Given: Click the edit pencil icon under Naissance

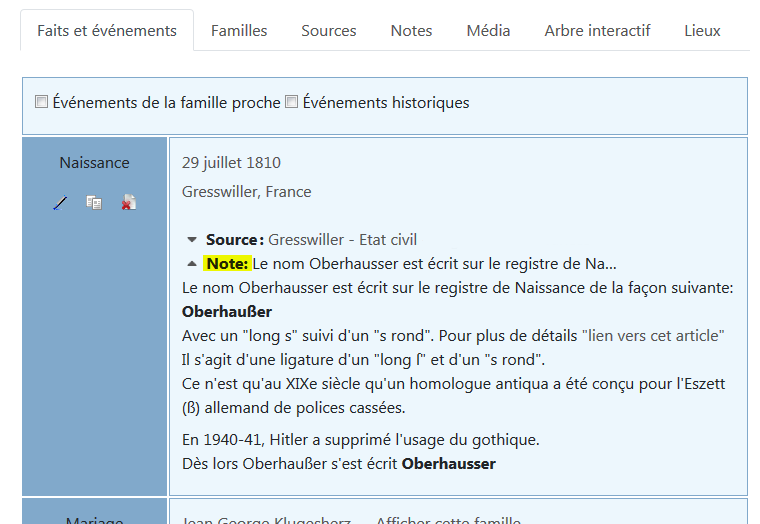Looking at the screenshot, I should [x=60, y=203].
